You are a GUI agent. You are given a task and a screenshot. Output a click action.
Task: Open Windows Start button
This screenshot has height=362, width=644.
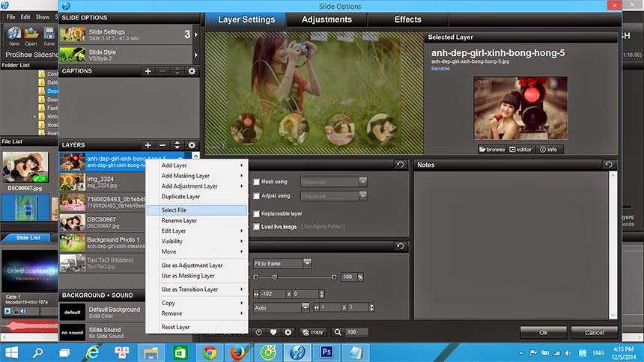click(x=11, y=352)
